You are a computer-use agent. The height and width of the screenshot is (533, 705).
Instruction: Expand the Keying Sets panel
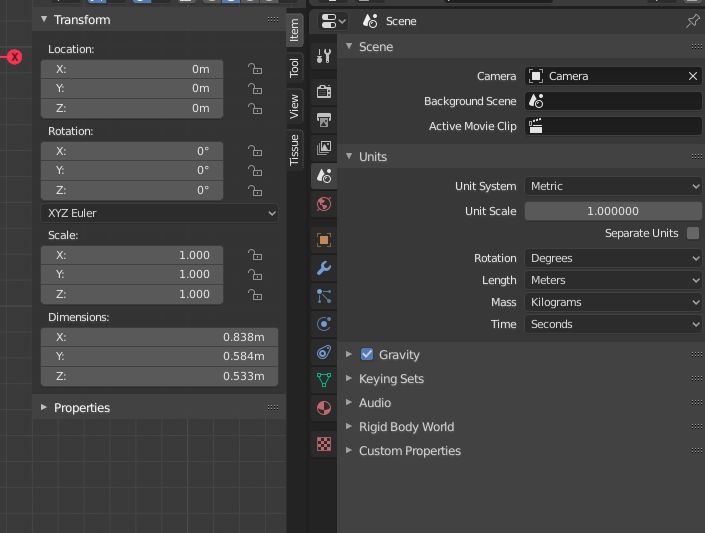point(349,378)
